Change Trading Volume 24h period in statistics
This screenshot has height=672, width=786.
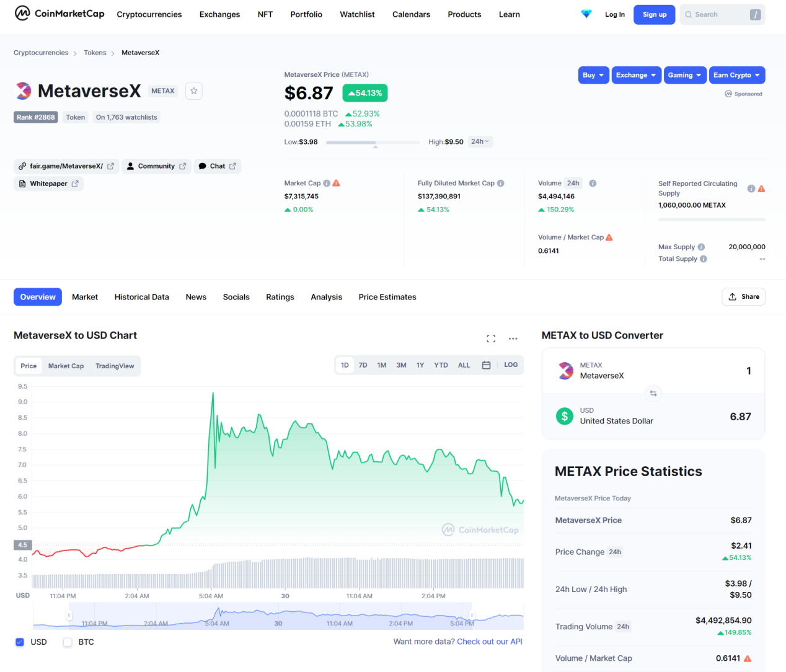[623, 627]
